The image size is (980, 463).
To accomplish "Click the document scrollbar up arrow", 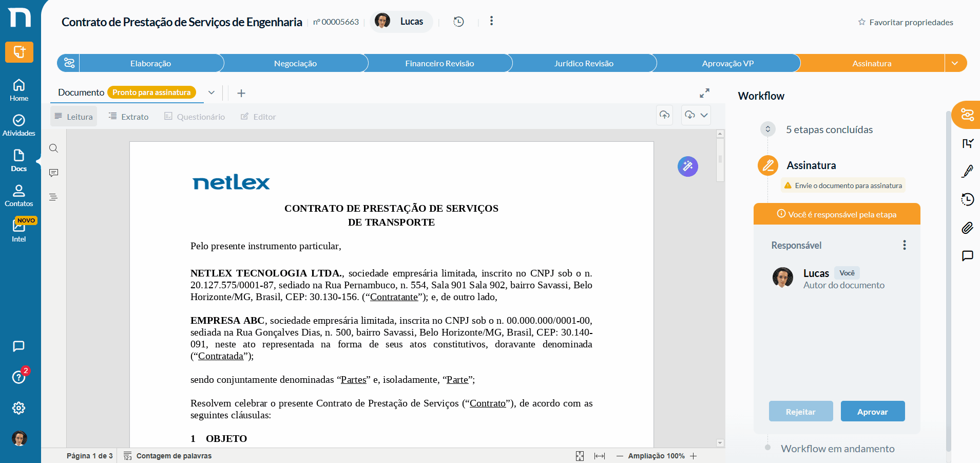I will point(720,134).
